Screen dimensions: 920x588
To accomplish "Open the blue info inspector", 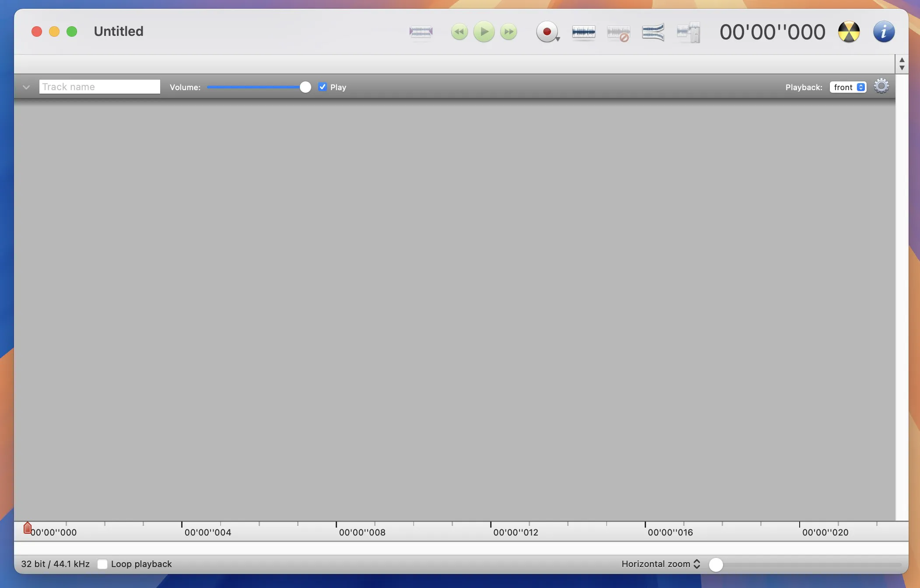I will click(x=884, y=32).
